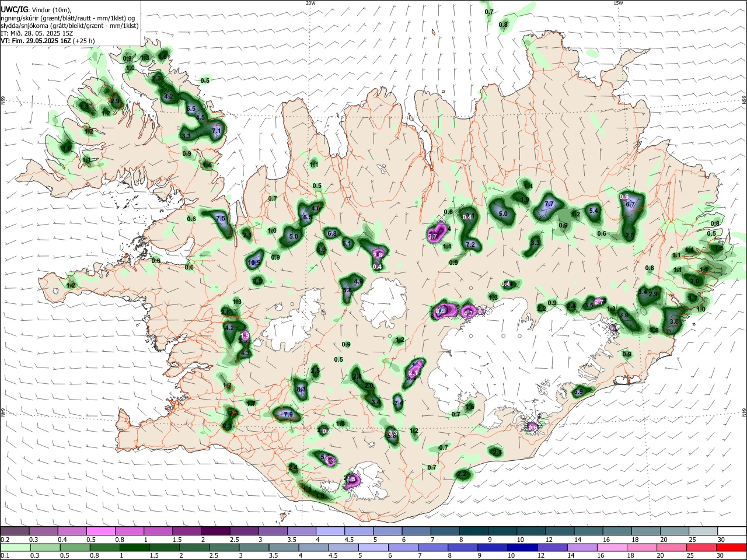Select the '5.4' rainfall value in the northeast

coord(594,211)
